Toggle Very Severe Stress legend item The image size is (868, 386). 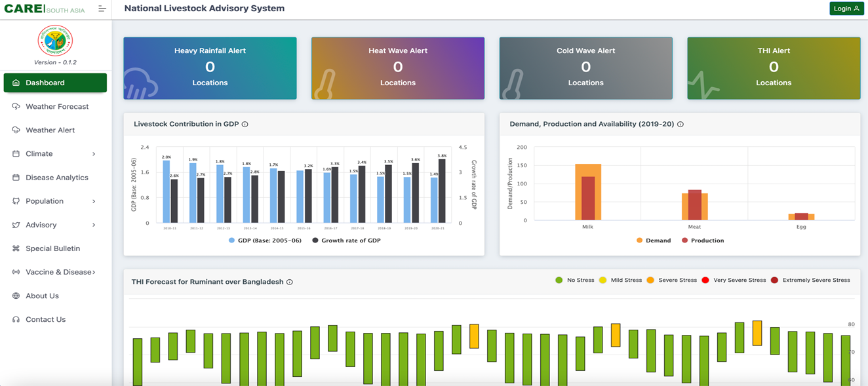[734, 280]
